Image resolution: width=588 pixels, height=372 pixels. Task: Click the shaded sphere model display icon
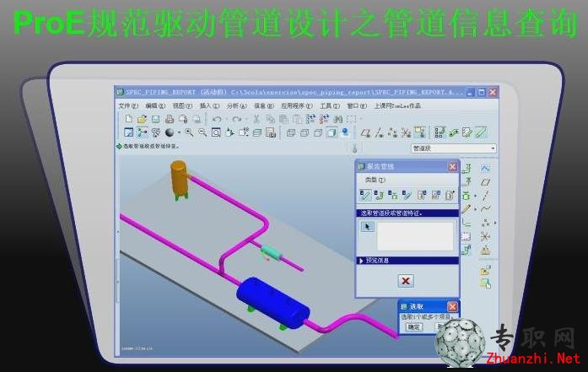click(170, 132)
